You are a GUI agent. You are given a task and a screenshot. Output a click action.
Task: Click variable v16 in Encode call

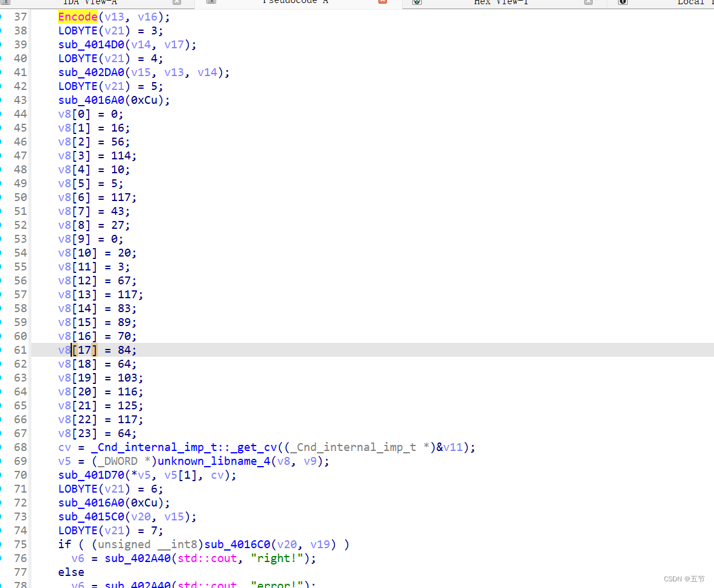coord(147,17)
